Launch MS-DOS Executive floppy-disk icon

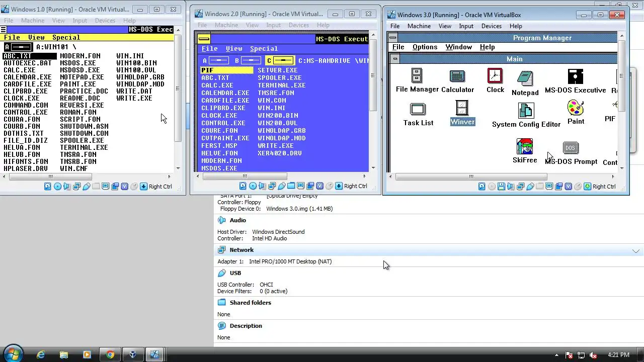tap(575, 81)
